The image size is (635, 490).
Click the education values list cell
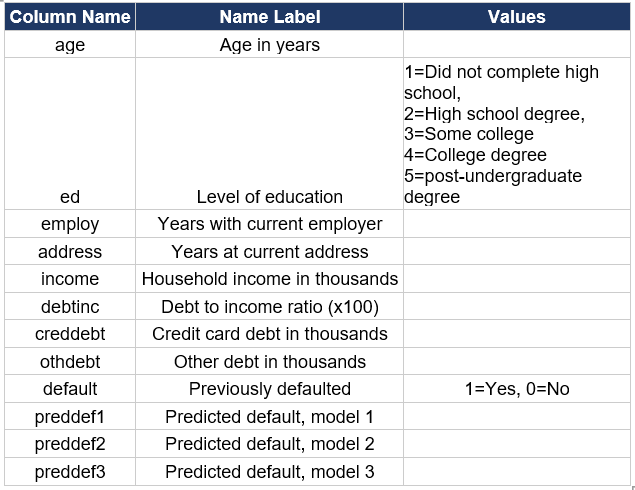pyautogui.click(x=517, y=134)
